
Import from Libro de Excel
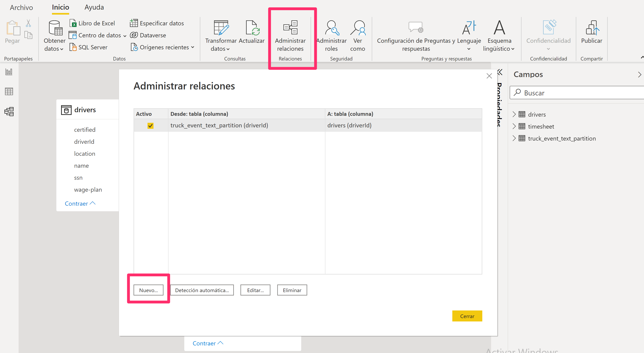tap(92, 23)
